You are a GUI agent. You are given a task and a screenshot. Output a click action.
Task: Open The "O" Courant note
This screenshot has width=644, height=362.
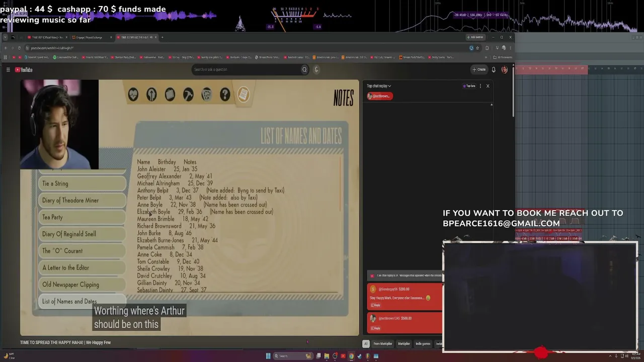pos(82,251)
